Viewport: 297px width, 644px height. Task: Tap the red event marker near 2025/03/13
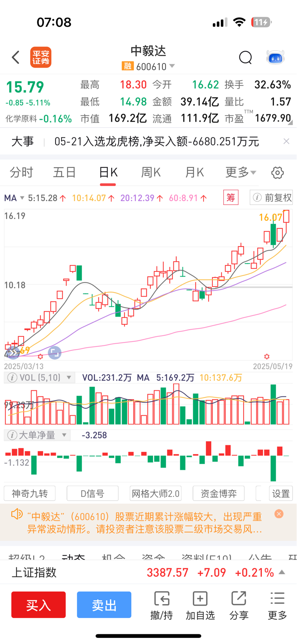coord(40,356)
